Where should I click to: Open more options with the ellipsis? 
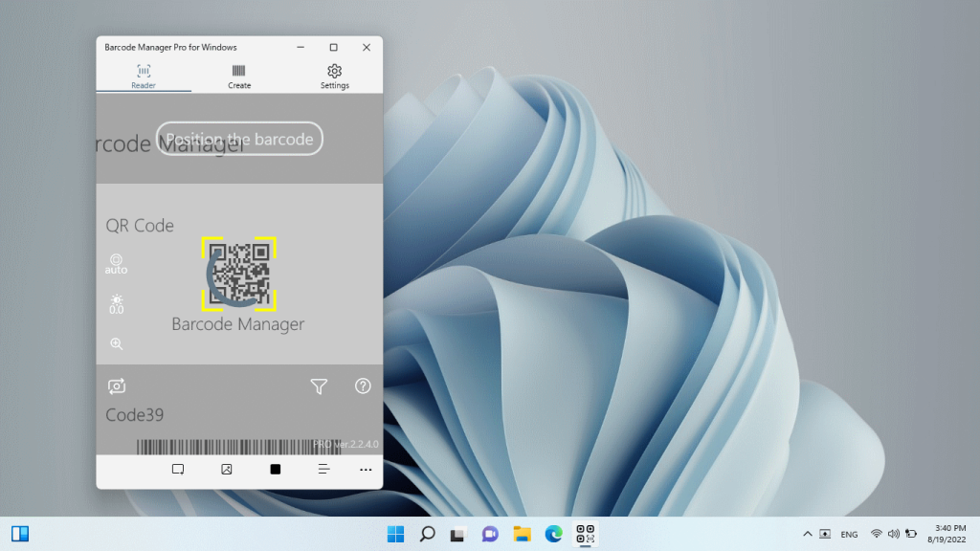366,469
